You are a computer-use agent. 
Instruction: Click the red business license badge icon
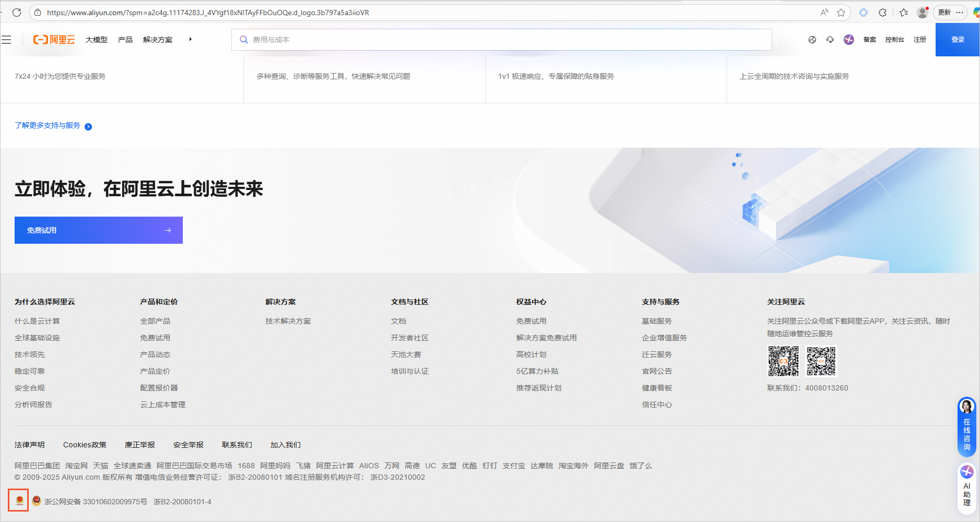(x=19, y=501)
